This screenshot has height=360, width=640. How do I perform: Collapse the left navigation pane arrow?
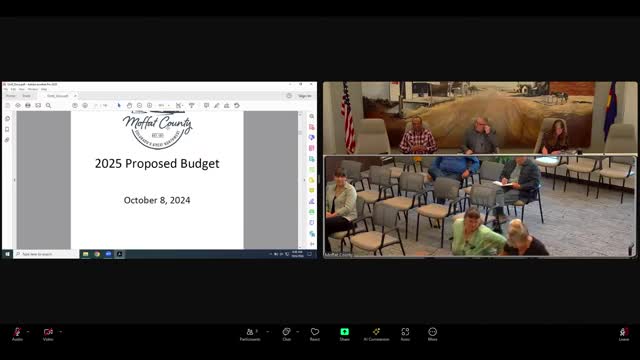(x=15, y=180)
